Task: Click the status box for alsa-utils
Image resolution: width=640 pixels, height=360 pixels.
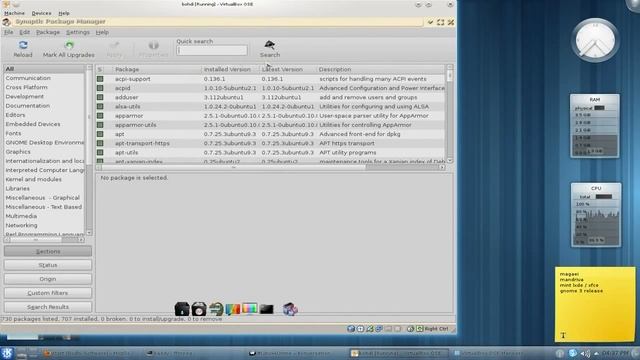Action: (x=100, y=107)
